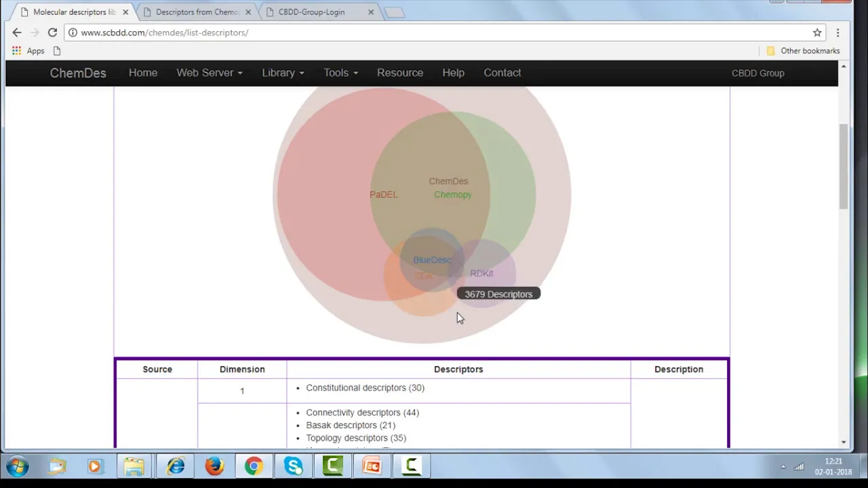This screenshot has height=488, width=868.
Task: Open network signal tray icon
Action: coord(799,466)
